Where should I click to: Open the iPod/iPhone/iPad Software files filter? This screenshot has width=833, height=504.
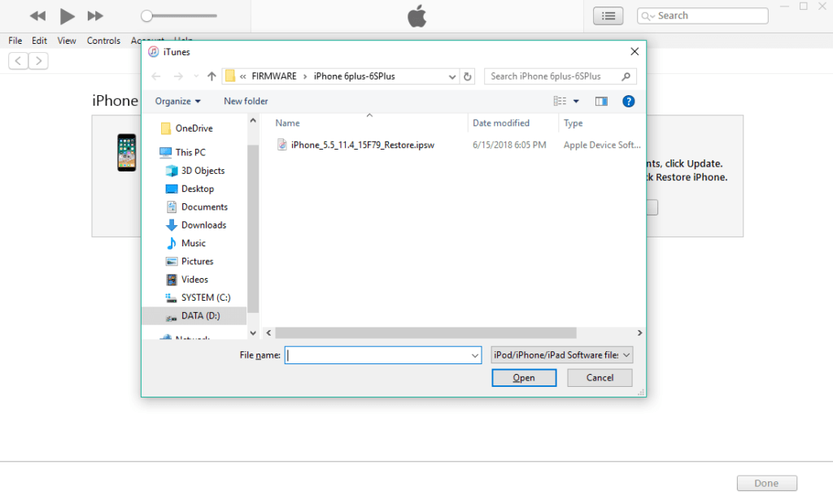[561, 354]
